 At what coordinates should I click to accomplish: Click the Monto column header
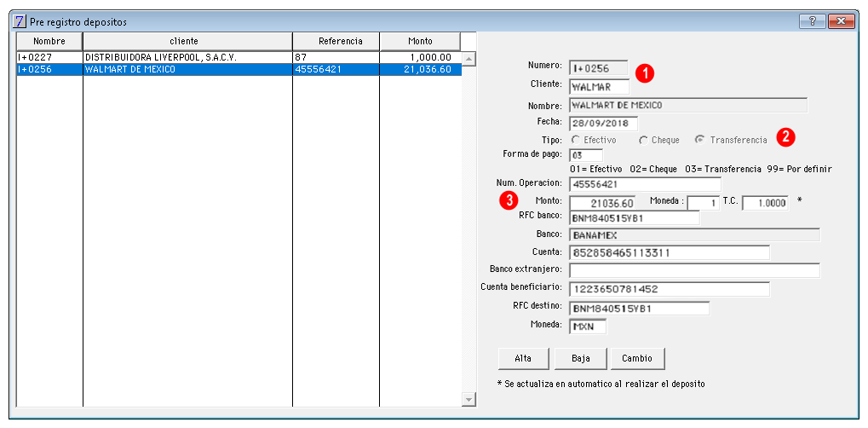(x=419, y=41)
